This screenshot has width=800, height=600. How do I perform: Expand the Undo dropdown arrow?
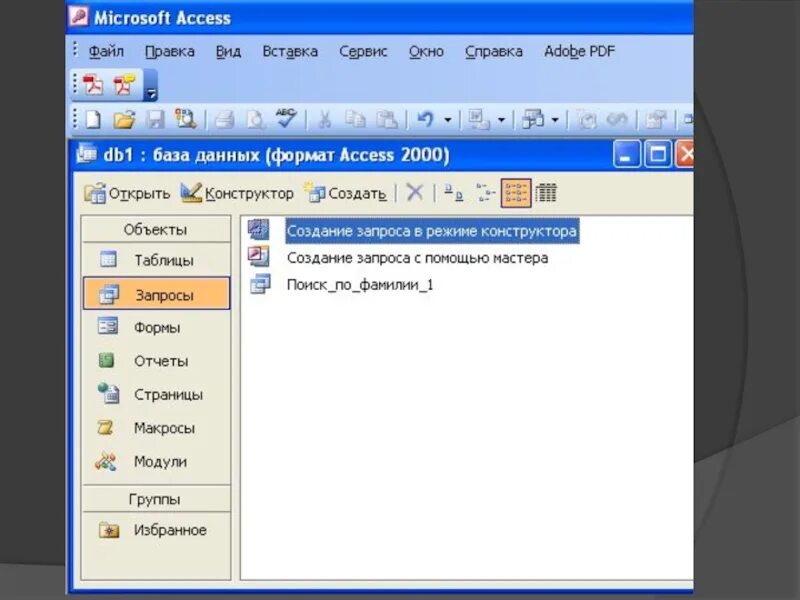(x=447, y=120)
